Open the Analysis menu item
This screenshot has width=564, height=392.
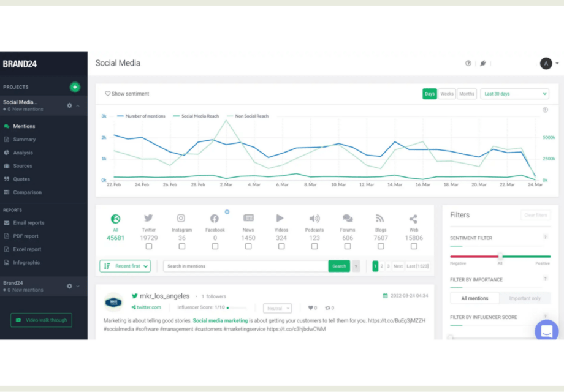23,153
